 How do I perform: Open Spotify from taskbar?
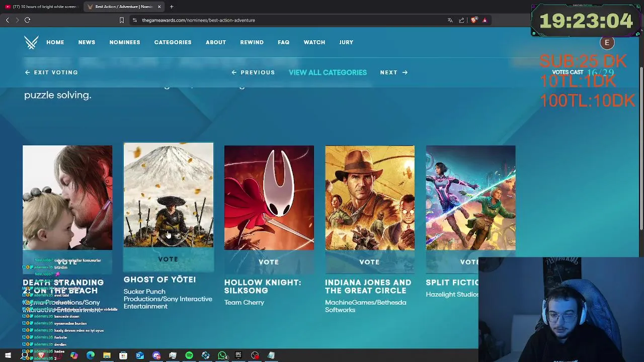point(189,355)
